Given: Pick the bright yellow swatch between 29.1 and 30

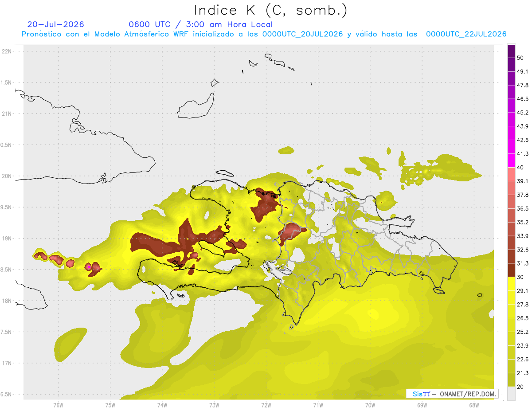Looking at the screenshot, I should tap(511, 284).
